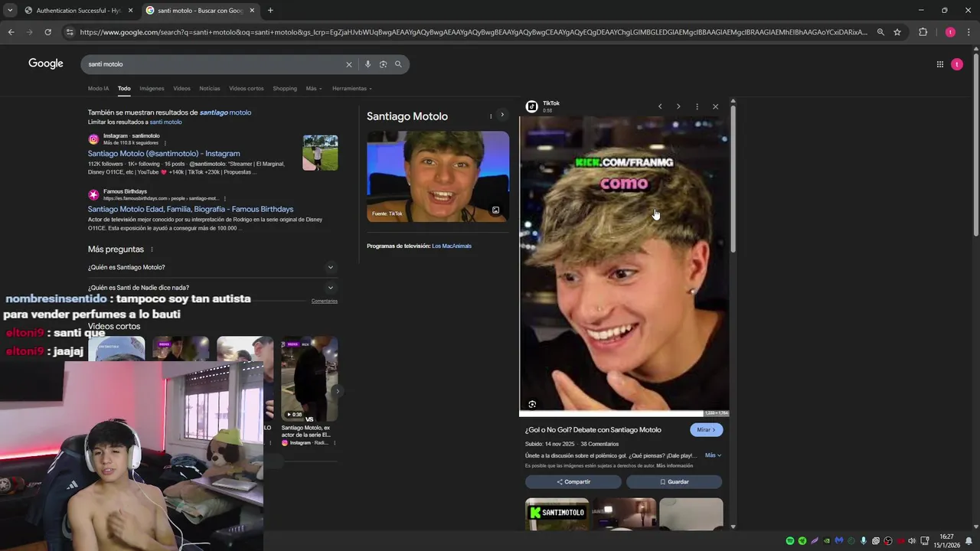980x551 pixels.
Task: Click the santiago motolo suggested spelling link
Action: (x=225, y=112)
